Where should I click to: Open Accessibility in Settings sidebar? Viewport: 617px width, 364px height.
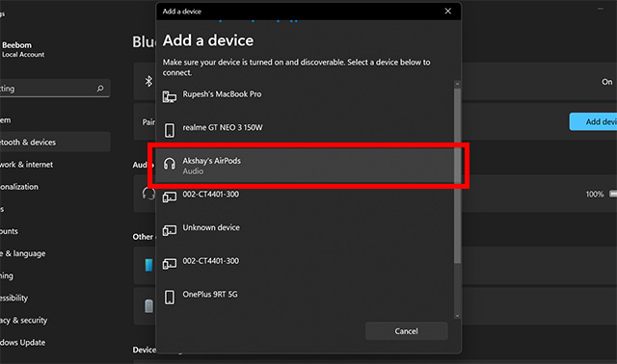tap(55, 298)
